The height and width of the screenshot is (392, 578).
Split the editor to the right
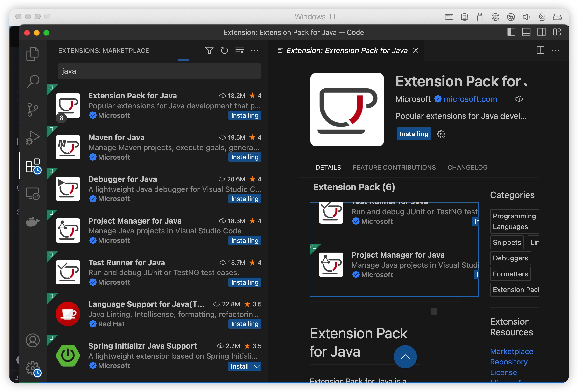(540, 50)
